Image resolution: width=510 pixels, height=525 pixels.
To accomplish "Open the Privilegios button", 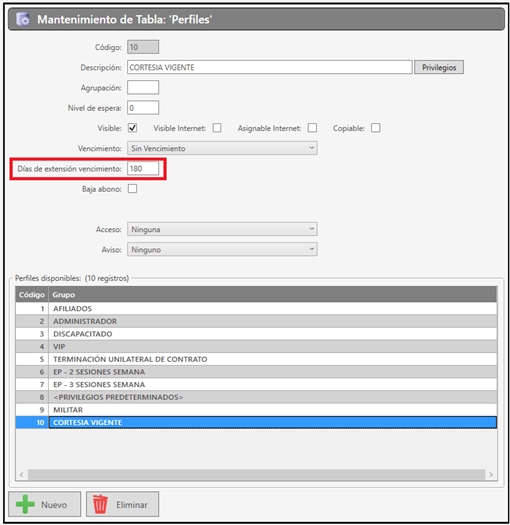I will tap(439, 67).
